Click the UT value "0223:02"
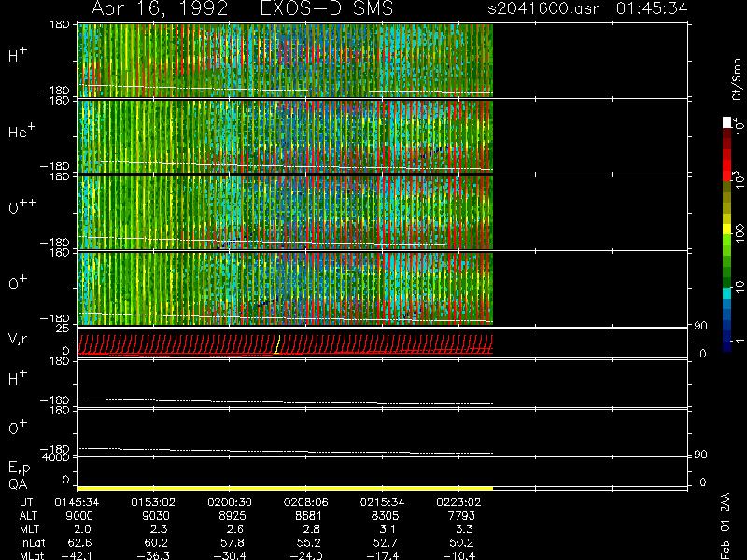747x560 pixels. pos(458,502)
